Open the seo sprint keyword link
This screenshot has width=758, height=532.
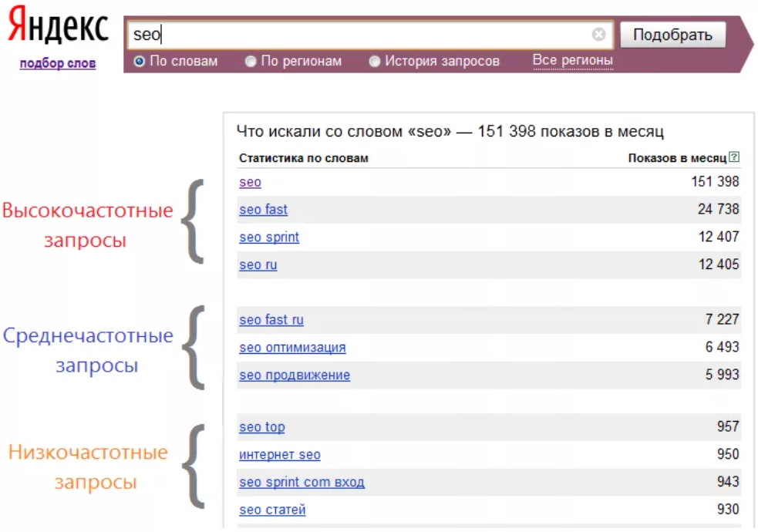[x=269, y=237]
